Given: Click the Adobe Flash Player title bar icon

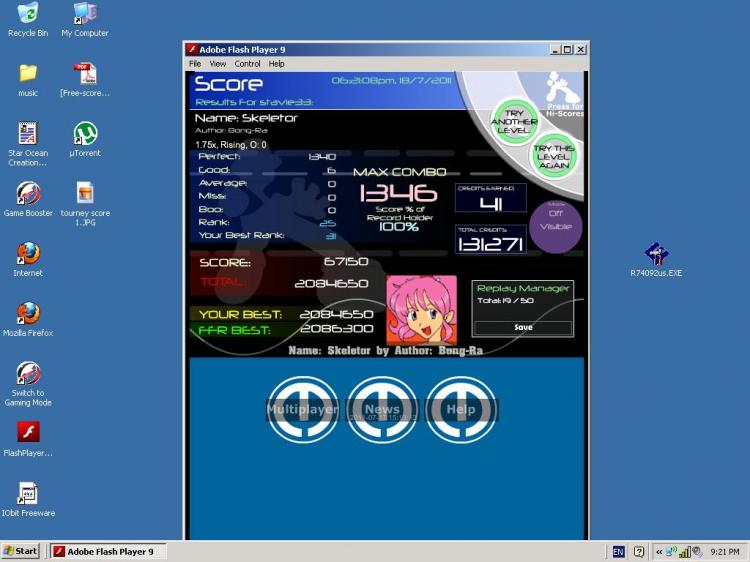Looking at the screenshot, I should tap(192, 49).
